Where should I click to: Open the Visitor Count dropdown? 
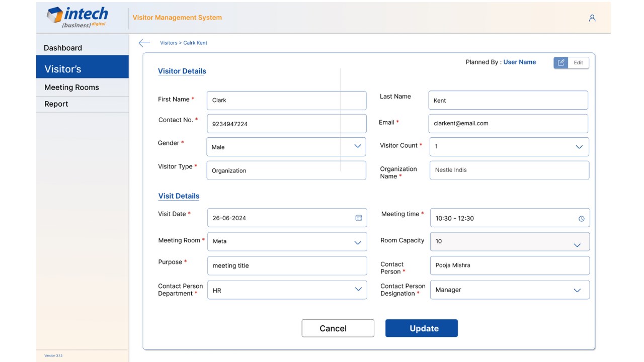point(579,147)
